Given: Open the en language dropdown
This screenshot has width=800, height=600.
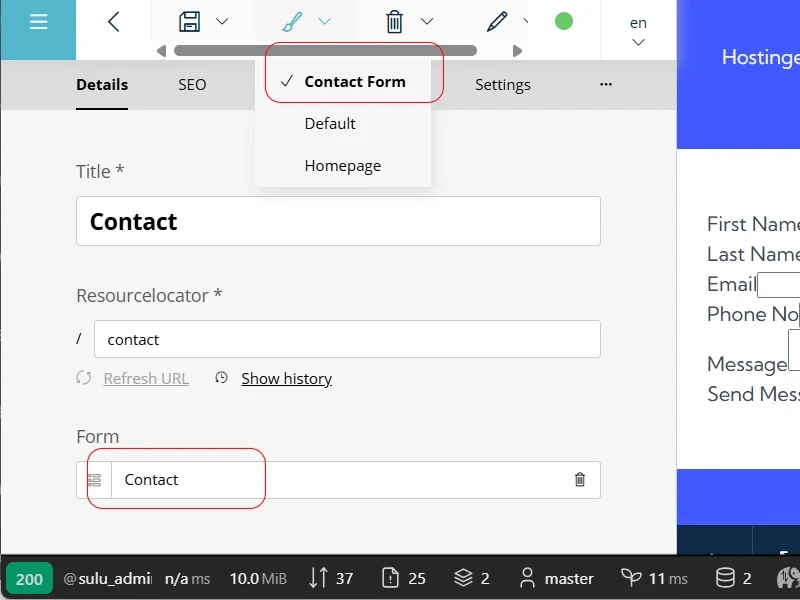Looking at the screenshot, I should coord(638,31).
